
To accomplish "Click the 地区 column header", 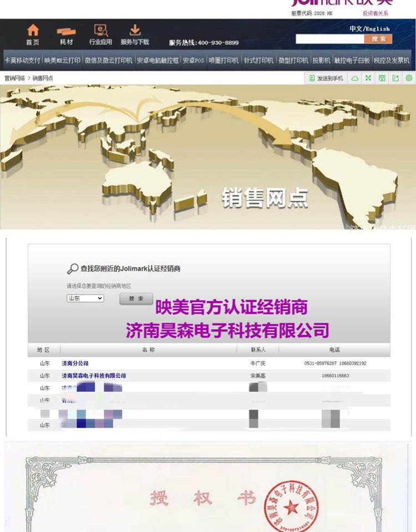I will pyautogui.click(x=43, y=350).
